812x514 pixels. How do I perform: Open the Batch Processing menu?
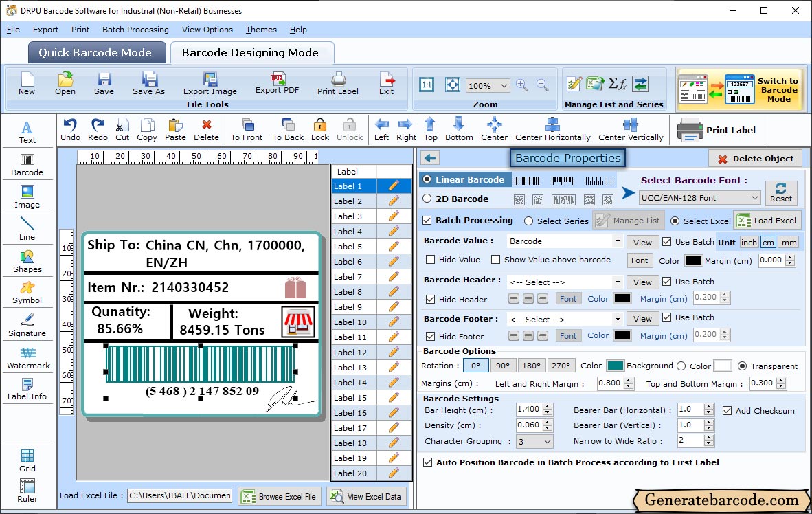(135, 30)
